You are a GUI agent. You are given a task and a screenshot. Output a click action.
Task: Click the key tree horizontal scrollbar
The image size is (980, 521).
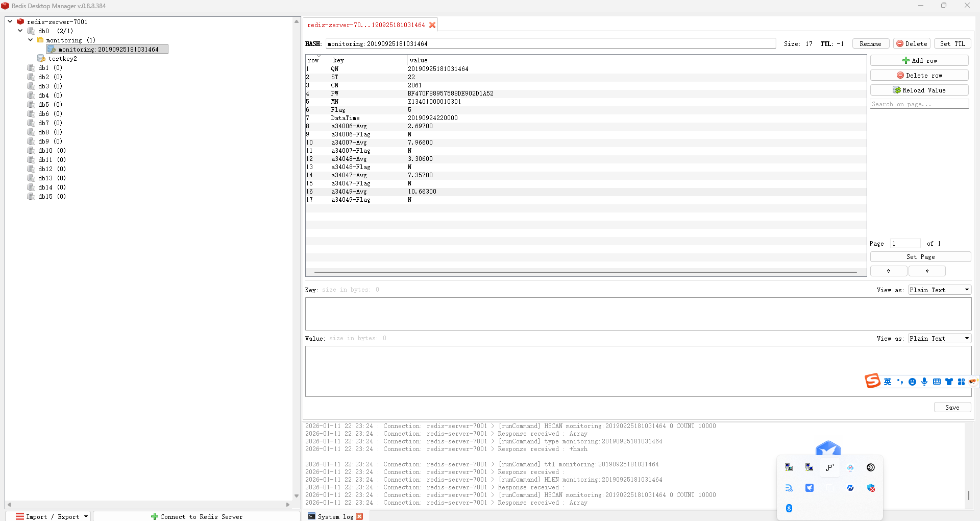click(x=149, y=504)
